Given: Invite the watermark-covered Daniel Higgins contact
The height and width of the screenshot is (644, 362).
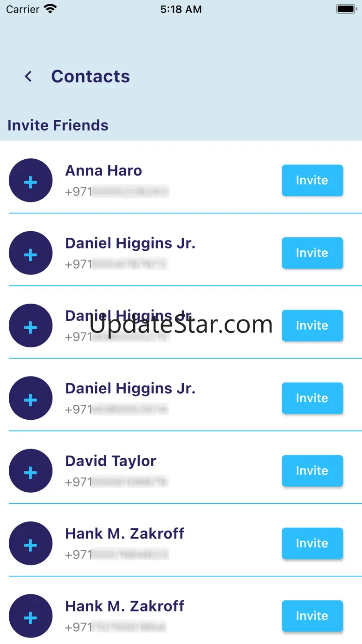Looking at the screenshot, I should click(312, 325).
